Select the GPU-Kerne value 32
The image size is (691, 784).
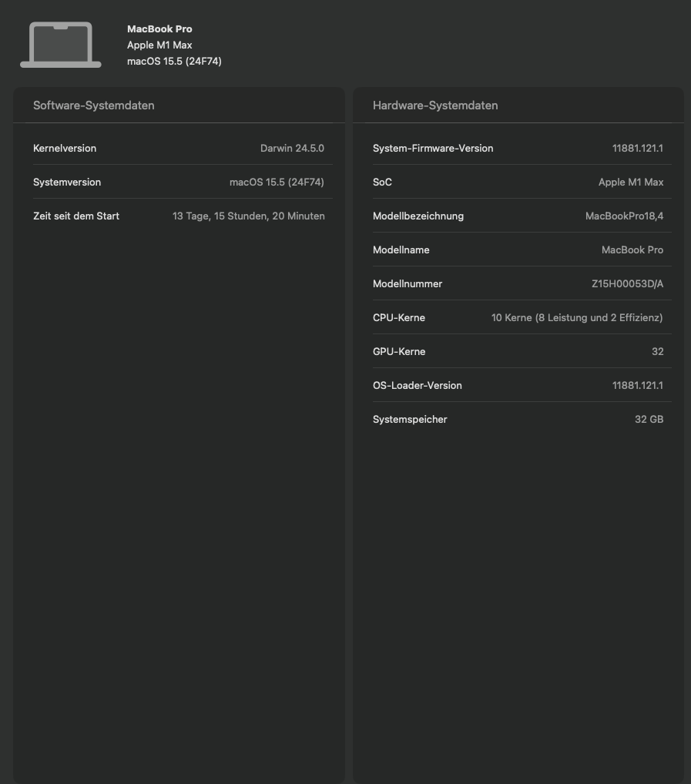pyautogui.click(x=658, y=352)
